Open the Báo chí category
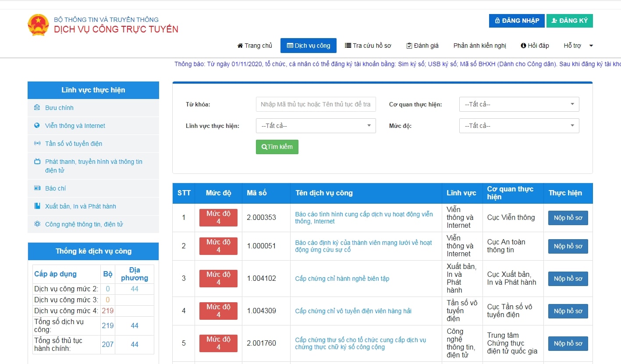This screenshot has height=364, width=621. coord(55,188)
